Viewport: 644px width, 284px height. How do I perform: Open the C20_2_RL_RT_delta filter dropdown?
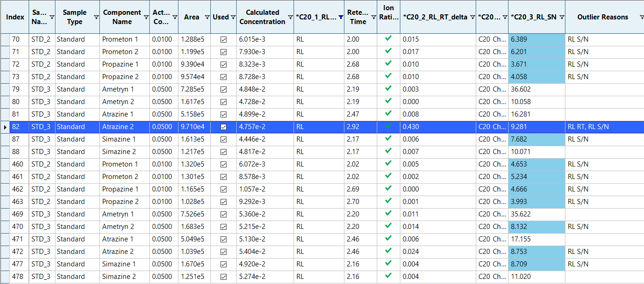pos(472,17)
